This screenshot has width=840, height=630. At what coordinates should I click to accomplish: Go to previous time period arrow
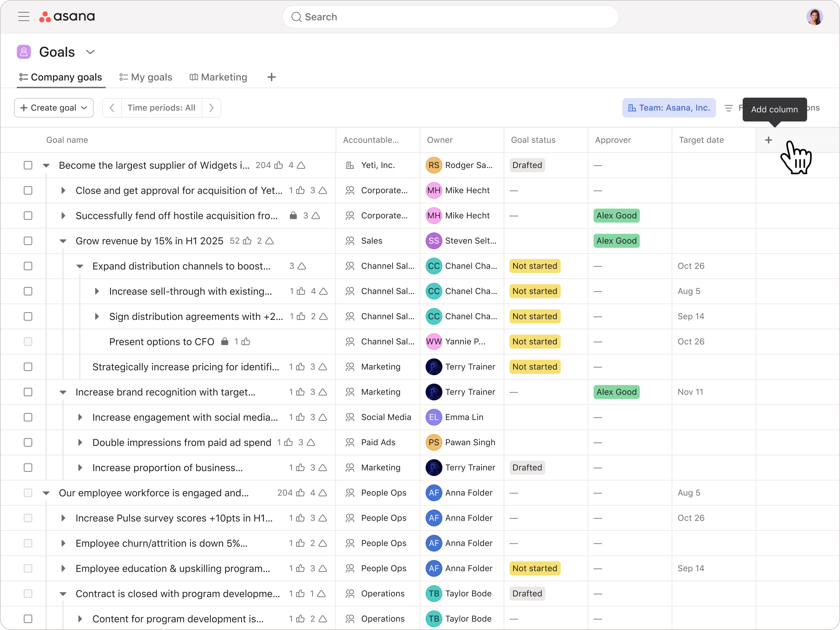point(112,108)
